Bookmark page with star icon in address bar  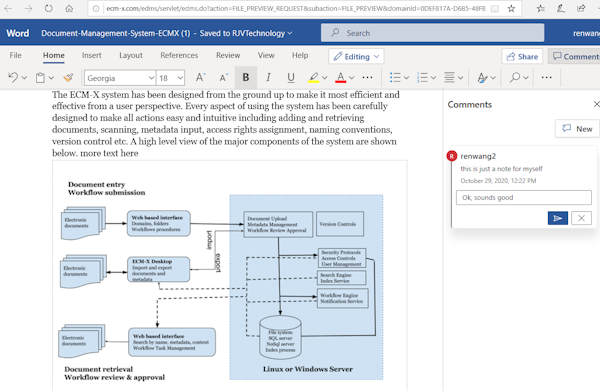point(511,8)
